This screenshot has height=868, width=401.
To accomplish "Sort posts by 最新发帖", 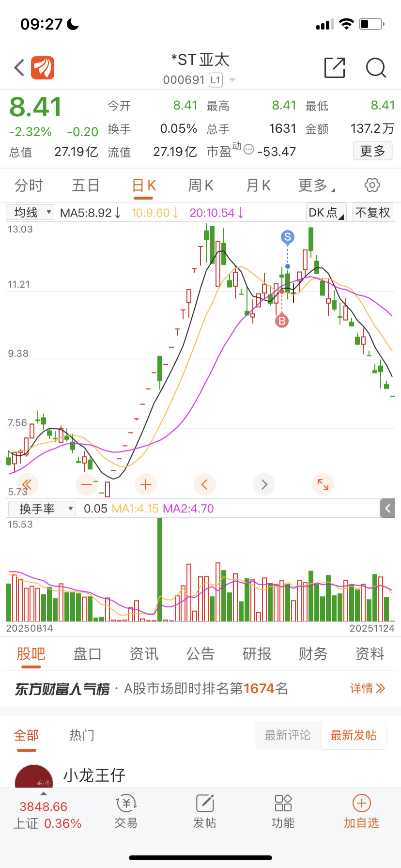I will pyautogui.click(x=354, y=735).
